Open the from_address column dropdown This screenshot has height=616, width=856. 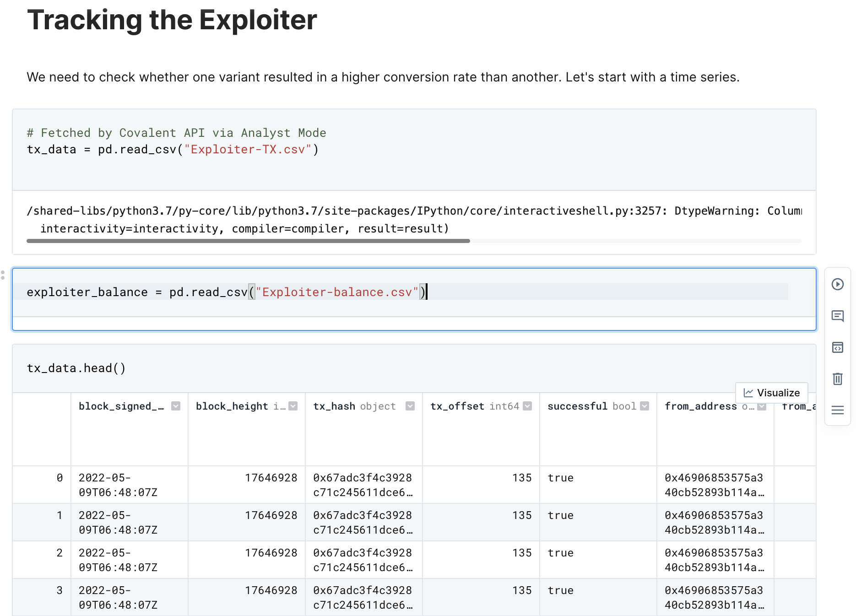click(762, 406)
